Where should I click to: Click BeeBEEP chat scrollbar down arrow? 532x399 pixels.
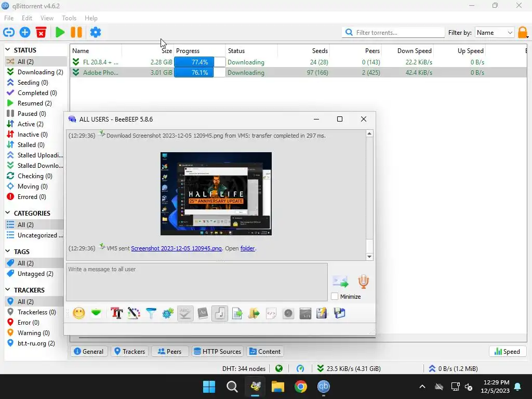(369, 257)
